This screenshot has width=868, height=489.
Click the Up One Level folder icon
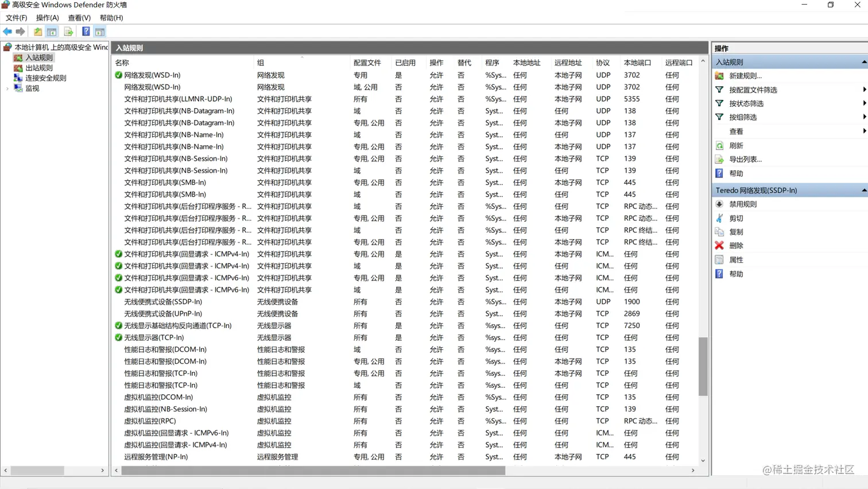[x=38, y=32]
